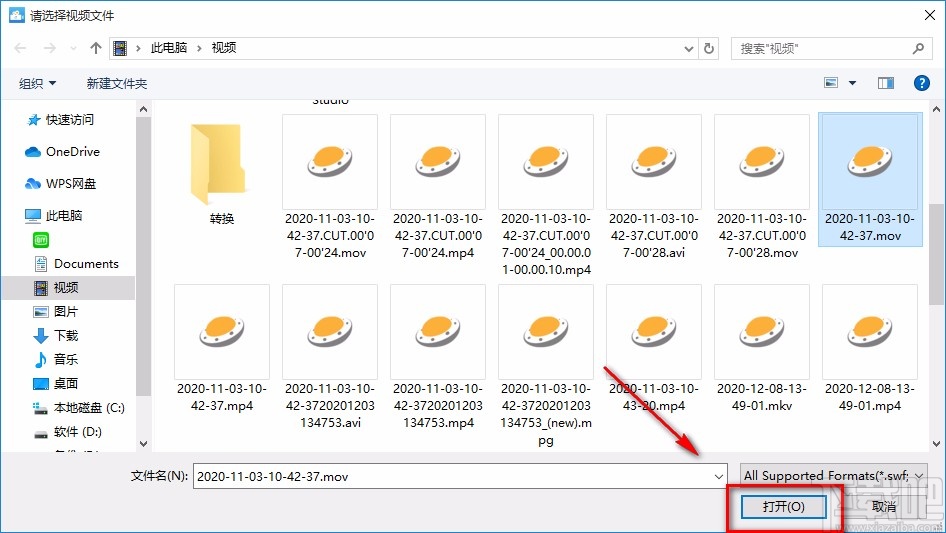Click the navigation pane scroll down arrow

pos(143,444)
